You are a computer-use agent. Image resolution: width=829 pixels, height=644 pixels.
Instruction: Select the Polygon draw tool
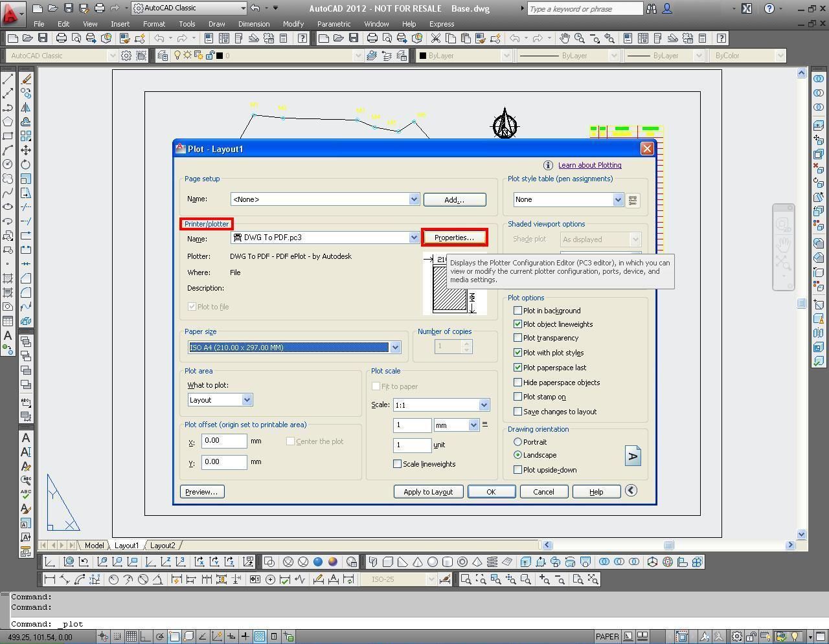pyautogui.click(x=8, y=122)
